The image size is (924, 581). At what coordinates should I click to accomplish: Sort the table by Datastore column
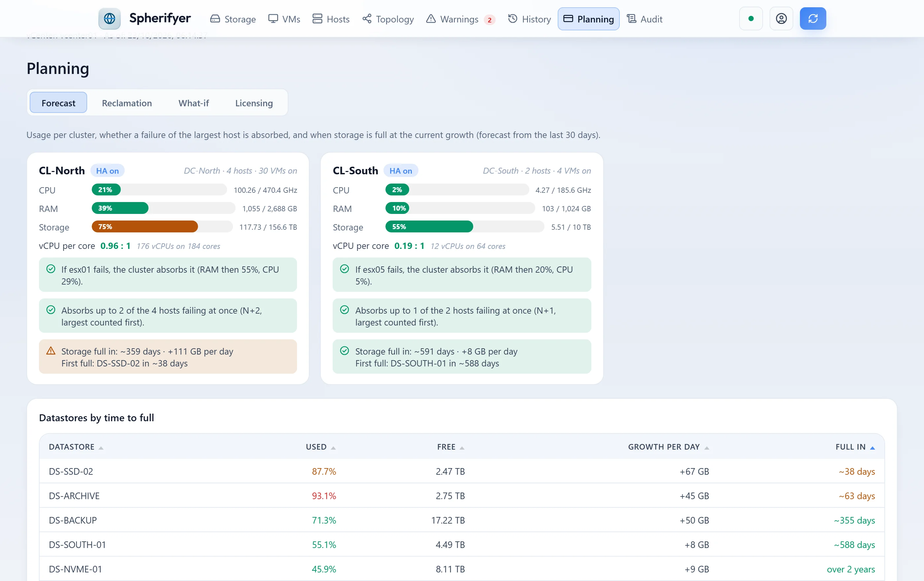(76, 447)
